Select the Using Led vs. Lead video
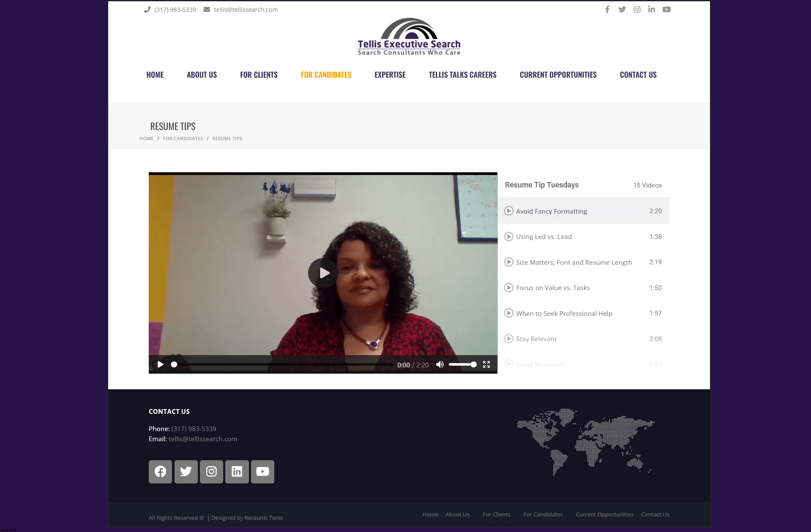Image resolution: width=811 pixels, height=532 pixels. pyautogui.click(x=543, y=237)
